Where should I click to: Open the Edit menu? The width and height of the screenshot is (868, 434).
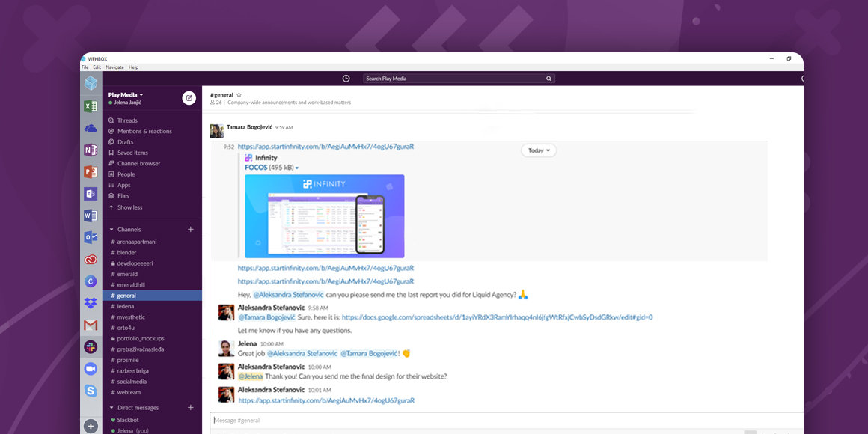pos(97,67)
